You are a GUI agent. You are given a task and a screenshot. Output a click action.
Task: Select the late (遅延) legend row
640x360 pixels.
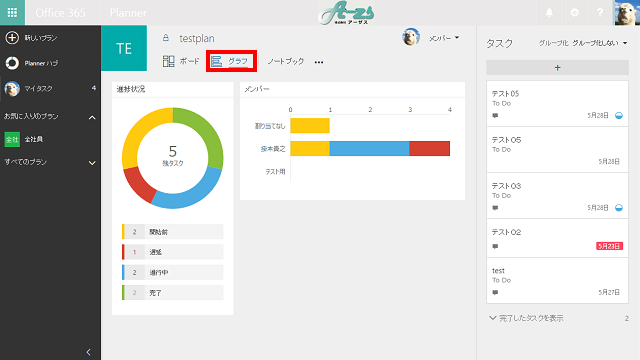173,252
